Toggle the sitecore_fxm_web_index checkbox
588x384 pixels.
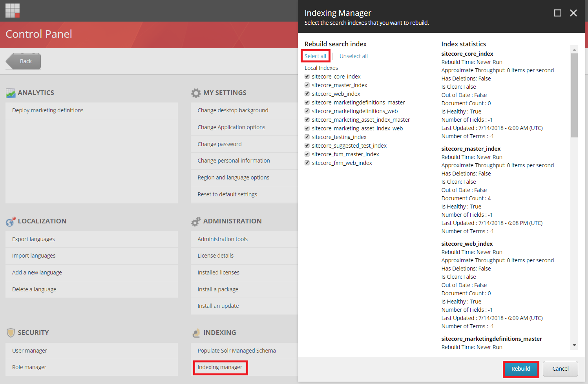tap(307, 163)
